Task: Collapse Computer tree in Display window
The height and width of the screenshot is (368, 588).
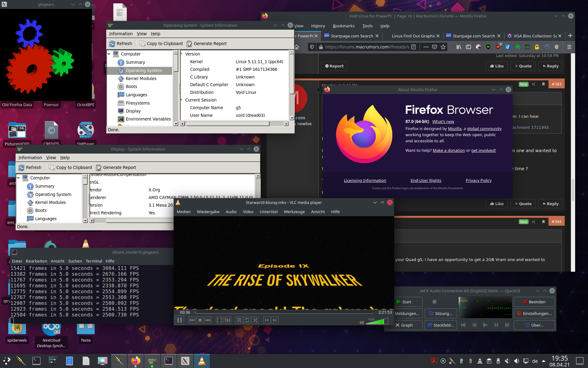Action: click(x=18, y=178)
